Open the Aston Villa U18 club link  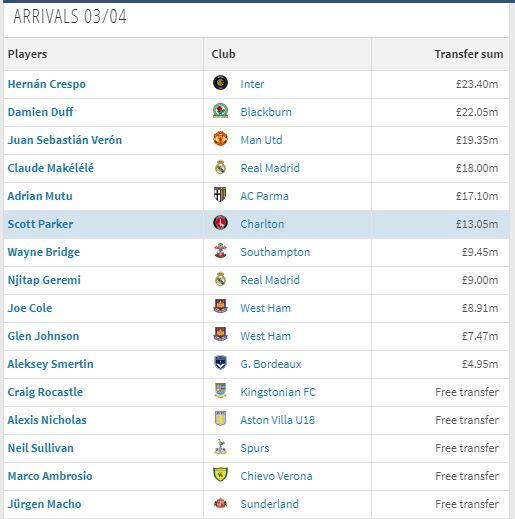click(278, 420)
